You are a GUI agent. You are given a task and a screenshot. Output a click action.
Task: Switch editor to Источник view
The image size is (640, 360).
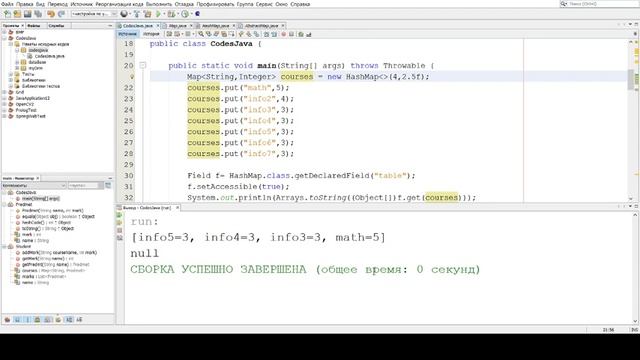[127, 34]
